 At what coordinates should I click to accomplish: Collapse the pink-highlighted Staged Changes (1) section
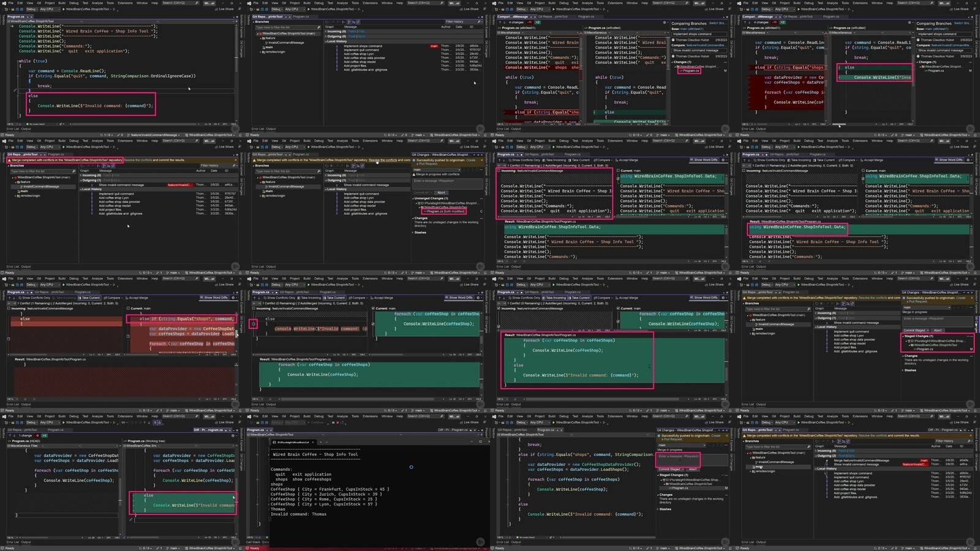coord(904,336)
